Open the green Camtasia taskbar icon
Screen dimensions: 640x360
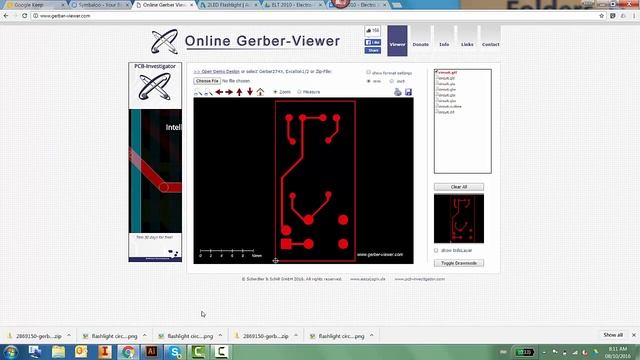click(198, 352)
